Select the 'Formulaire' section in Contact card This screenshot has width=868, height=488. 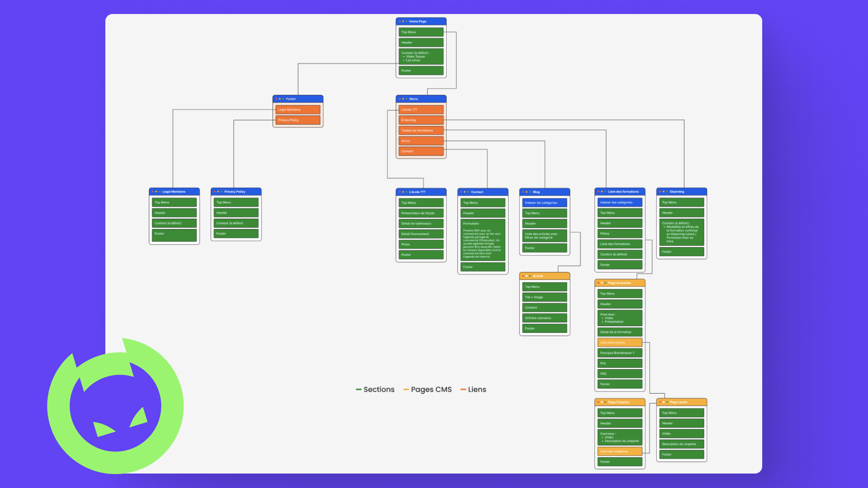click(483, 240)
